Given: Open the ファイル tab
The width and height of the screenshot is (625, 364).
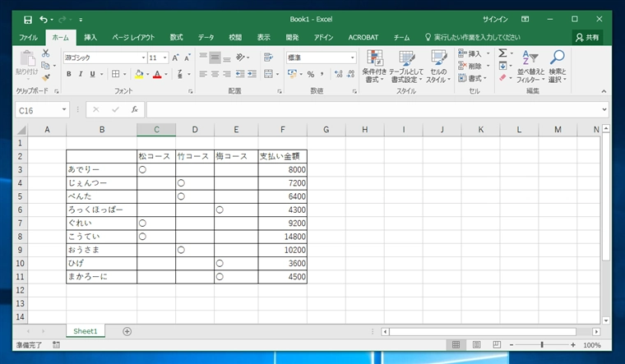Looking at the screenshot, I should (x=28, y=38).
